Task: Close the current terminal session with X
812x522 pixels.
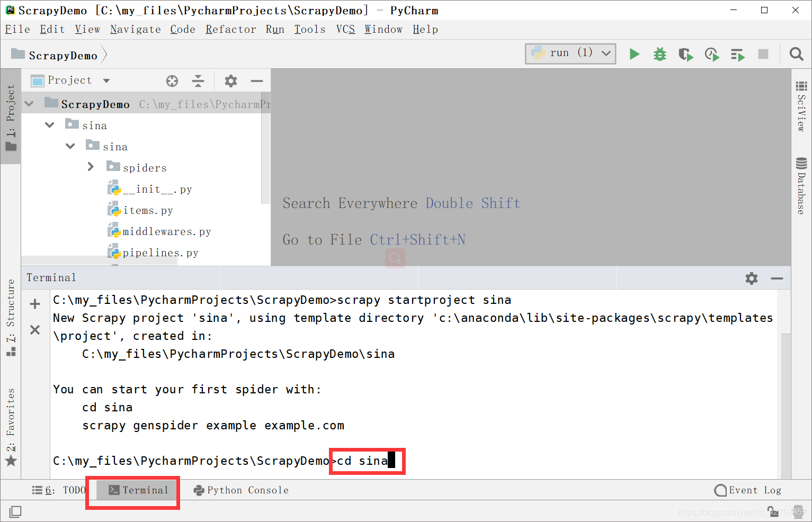Action: coord(35,330)
